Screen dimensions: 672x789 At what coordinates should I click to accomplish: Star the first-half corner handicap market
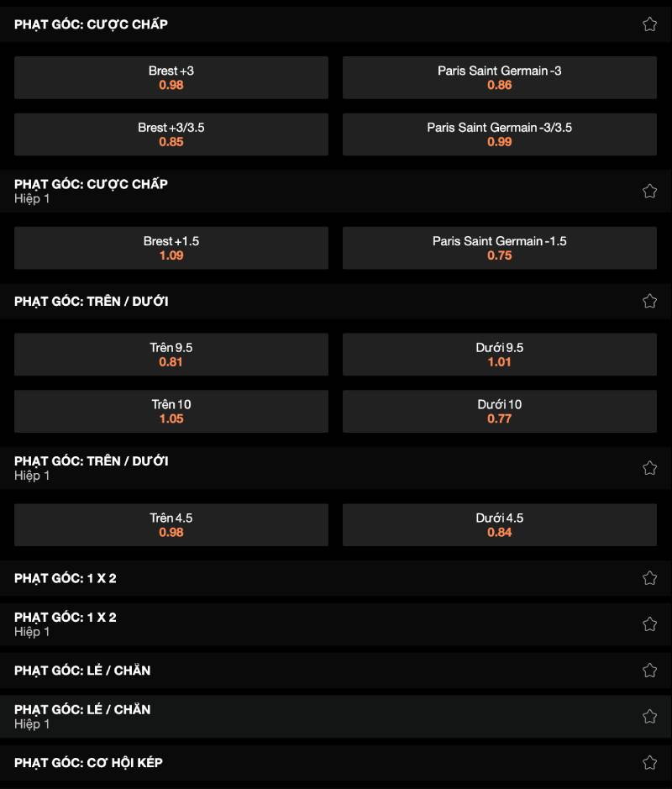coord(649,191)
